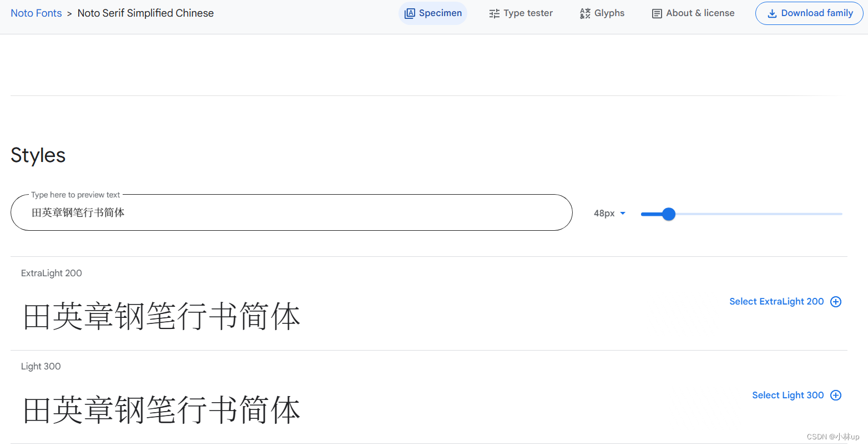Click the Select Light 300 link text
This screenshot has width=868, height=446.
788,396
